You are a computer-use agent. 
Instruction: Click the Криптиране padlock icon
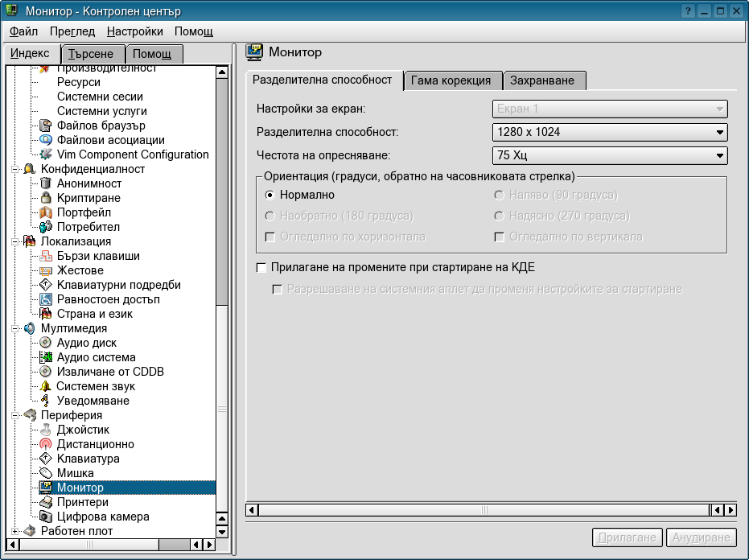coord(46,198)
